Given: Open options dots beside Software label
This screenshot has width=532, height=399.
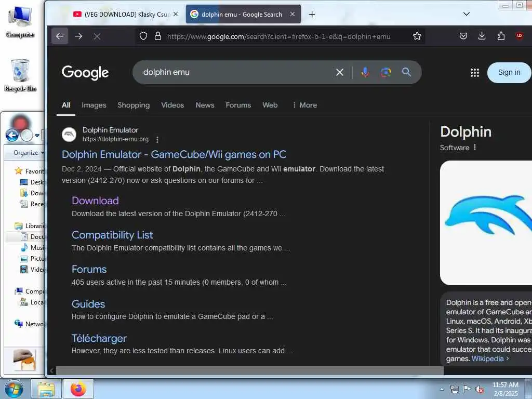Looking at the screenshot, I should point(475,147).
